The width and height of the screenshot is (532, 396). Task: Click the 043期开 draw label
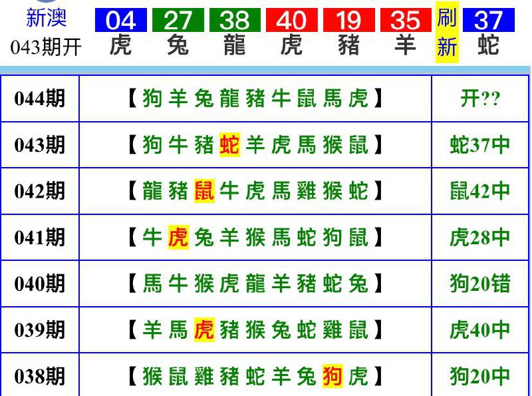point(46,47)
